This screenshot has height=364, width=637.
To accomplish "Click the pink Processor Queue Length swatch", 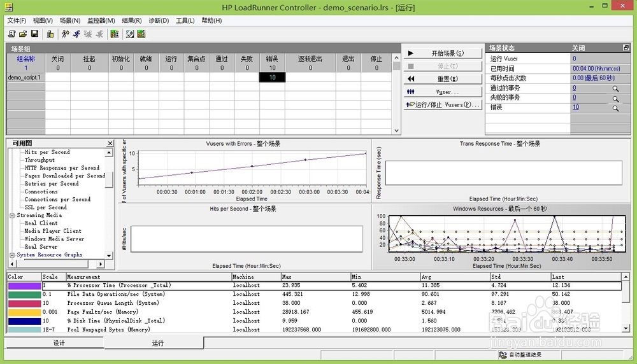I will click(x=24, y=304).
